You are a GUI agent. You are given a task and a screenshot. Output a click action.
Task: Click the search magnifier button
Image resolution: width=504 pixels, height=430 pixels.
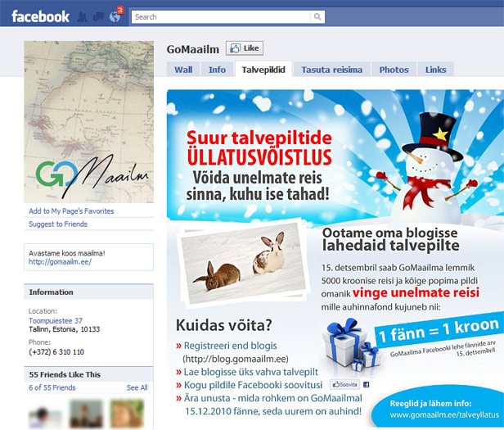(317, 16)
